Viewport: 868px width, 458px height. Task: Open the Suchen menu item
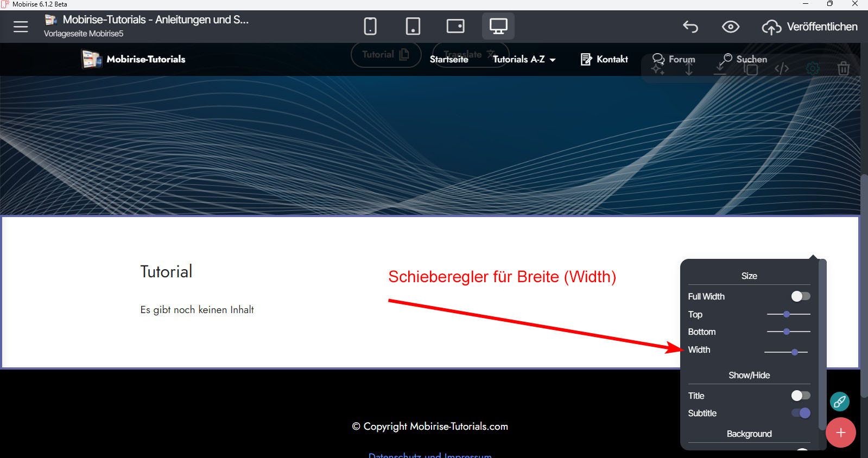(744, 59)
